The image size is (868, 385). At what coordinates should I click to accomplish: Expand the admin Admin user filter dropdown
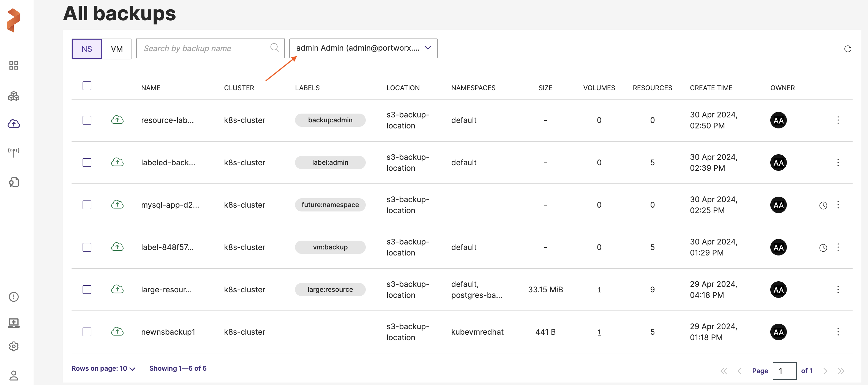coord(363,48)
